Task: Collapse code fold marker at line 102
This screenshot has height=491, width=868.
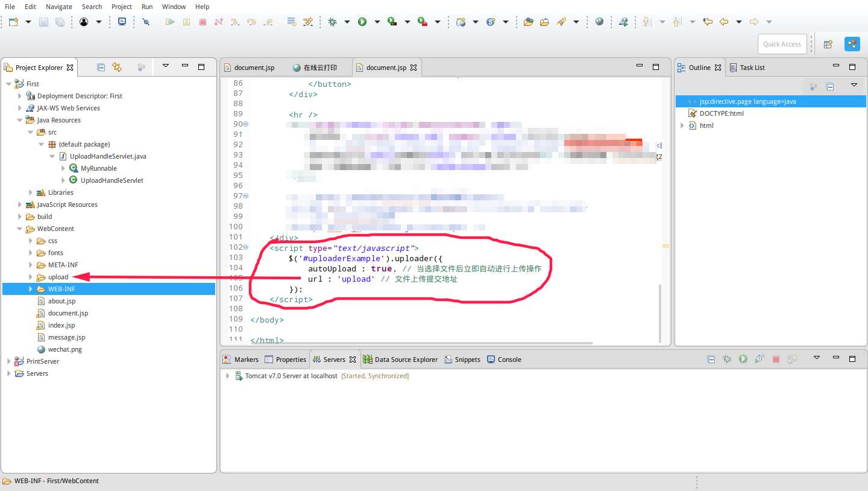Action: tap(246, 247)
